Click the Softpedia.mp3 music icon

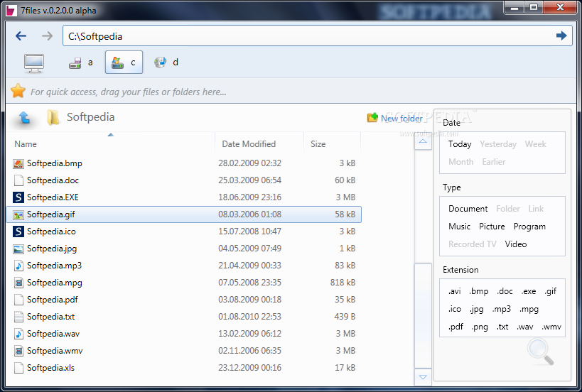(18, 266)
